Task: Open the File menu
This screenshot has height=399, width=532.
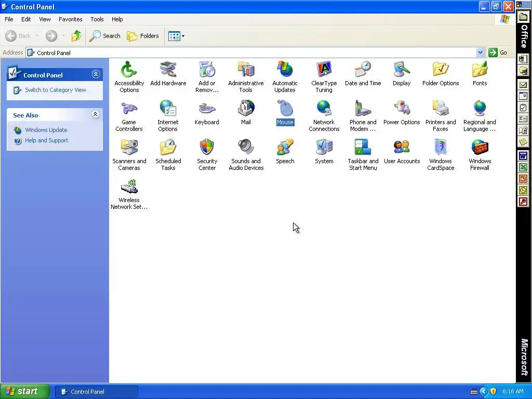Action: point(9,19)
